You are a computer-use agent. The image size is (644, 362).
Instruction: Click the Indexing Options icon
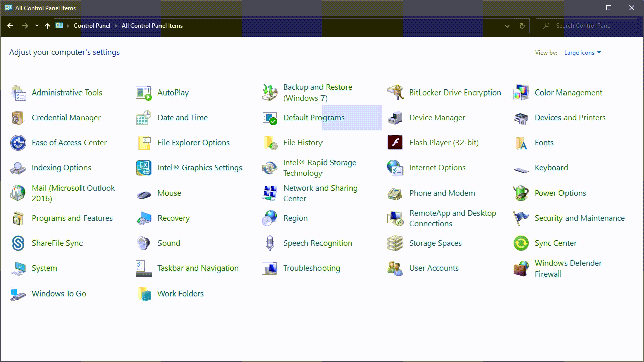click(x=18, y=168)
